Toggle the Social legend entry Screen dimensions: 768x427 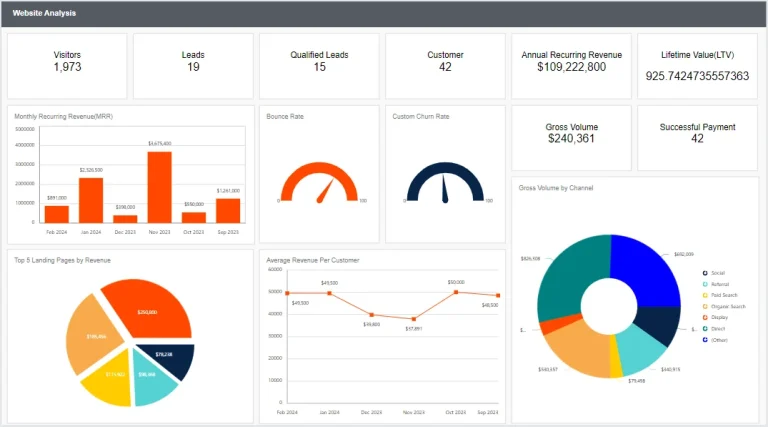click(714, 273)
